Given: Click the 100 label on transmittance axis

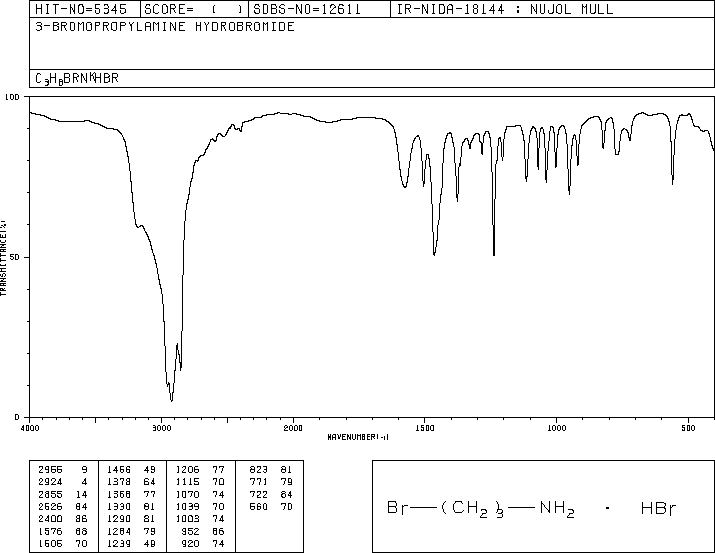Looking at the screenshot, I should [12, 97].
